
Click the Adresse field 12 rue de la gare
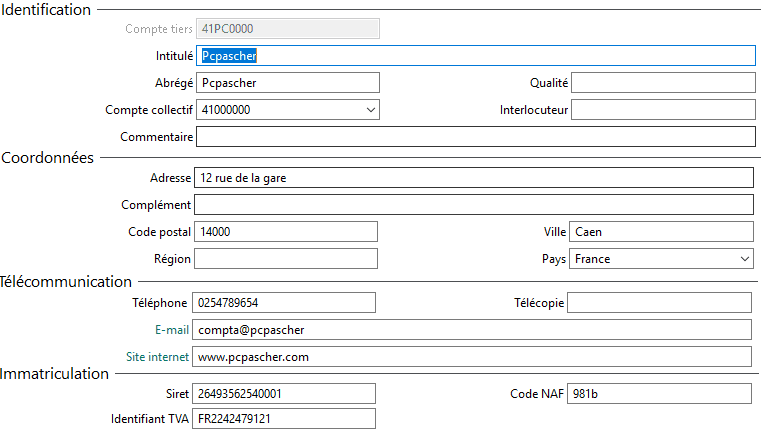(x=474, y=178)
